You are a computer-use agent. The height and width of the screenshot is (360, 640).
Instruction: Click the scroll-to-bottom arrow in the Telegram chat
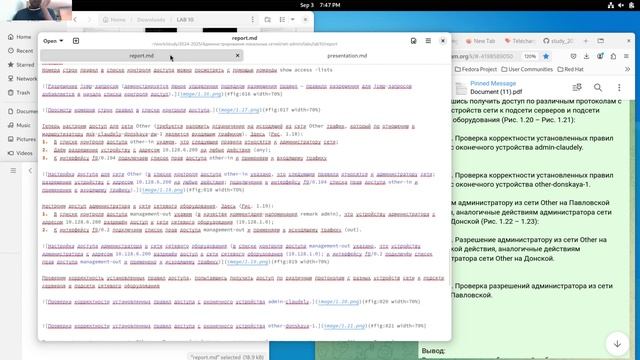[617, 344]
